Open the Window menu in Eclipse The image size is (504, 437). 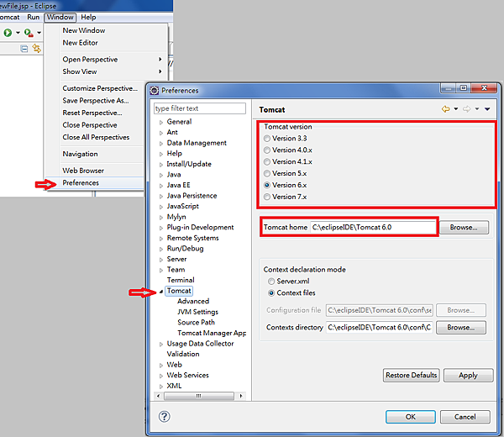point(60,17)
